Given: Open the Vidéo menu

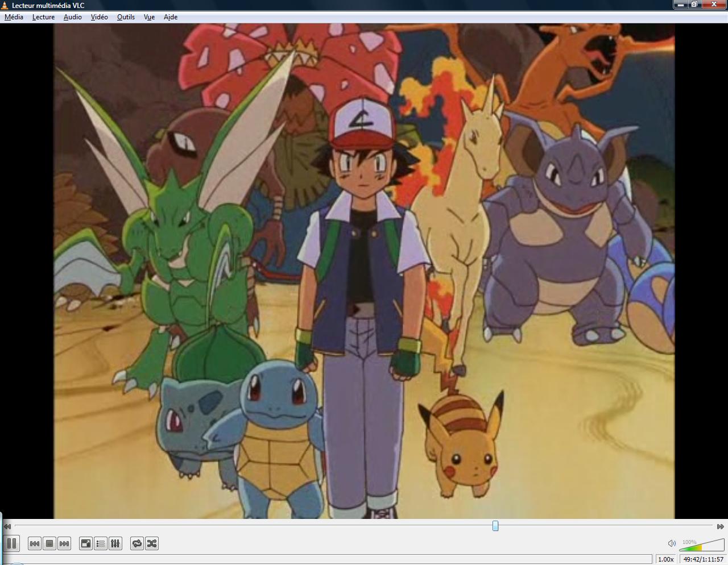Looking at the screenshot, I should pyautogui.click(x=99, y=17).
